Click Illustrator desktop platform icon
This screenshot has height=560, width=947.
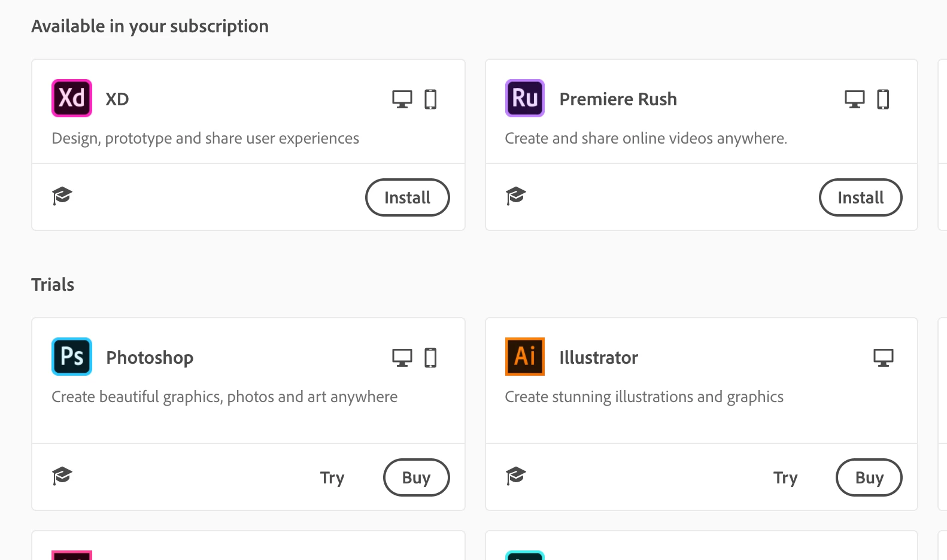point(883,358)
